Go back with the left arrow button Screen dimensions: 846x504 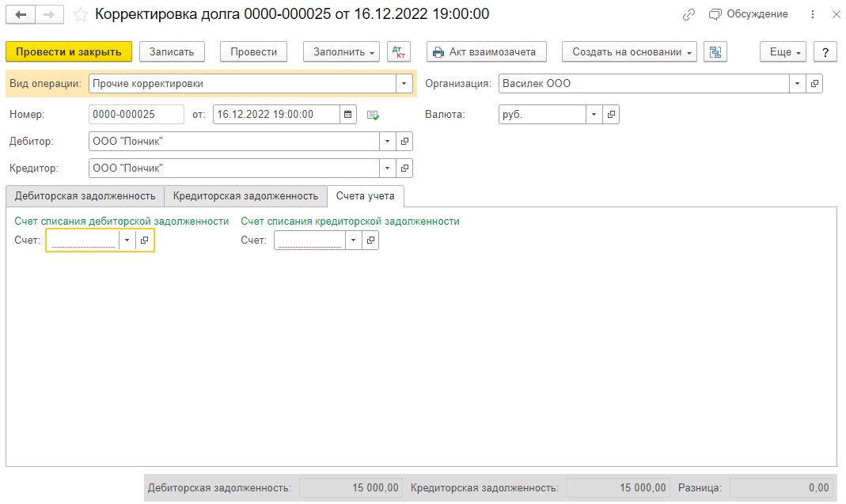(x=21, y=14)
